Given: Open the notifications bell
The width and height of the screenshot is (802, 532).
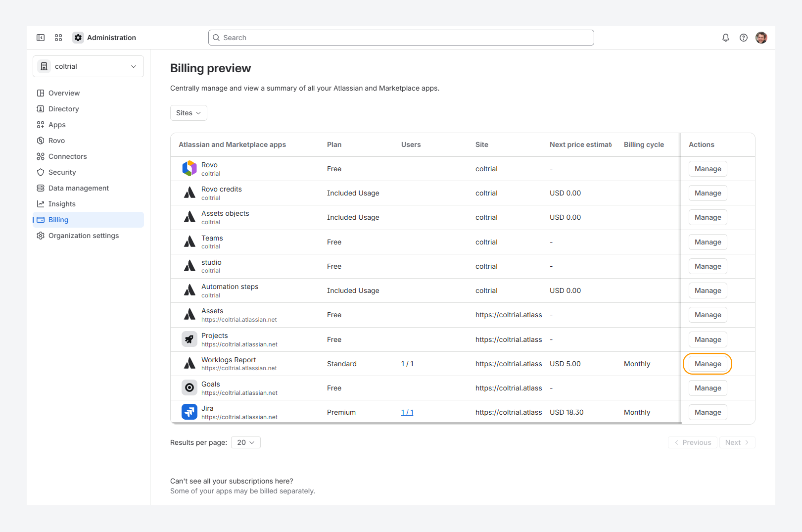Looking at the screenshot, I should (x=726, y=38).
